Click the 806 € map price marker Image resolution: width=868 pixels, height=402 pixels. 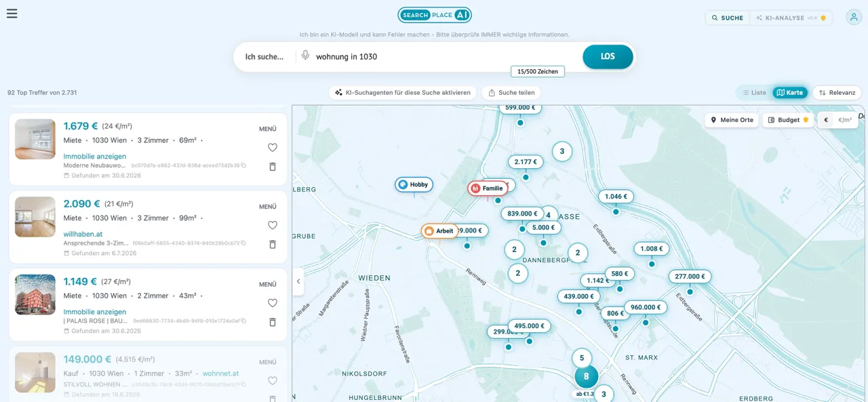pyautogui.click(x=615, y=313)
